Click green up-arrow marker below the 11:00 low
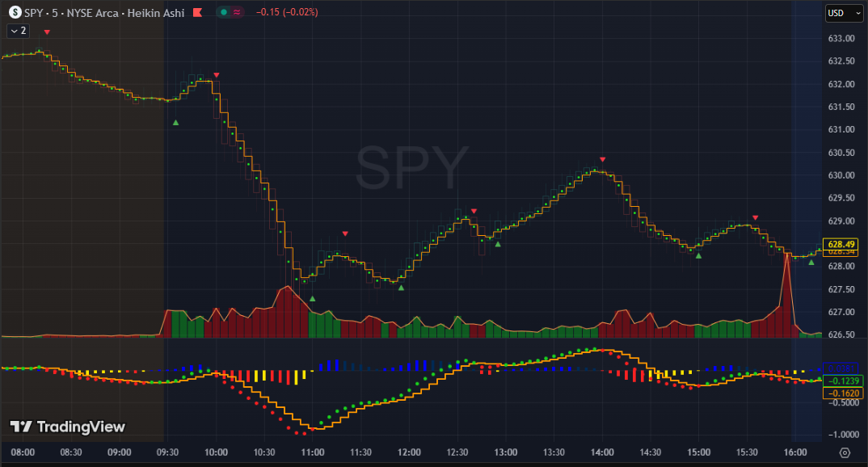This screenshot has width=868, height=467. coord(313,298)
